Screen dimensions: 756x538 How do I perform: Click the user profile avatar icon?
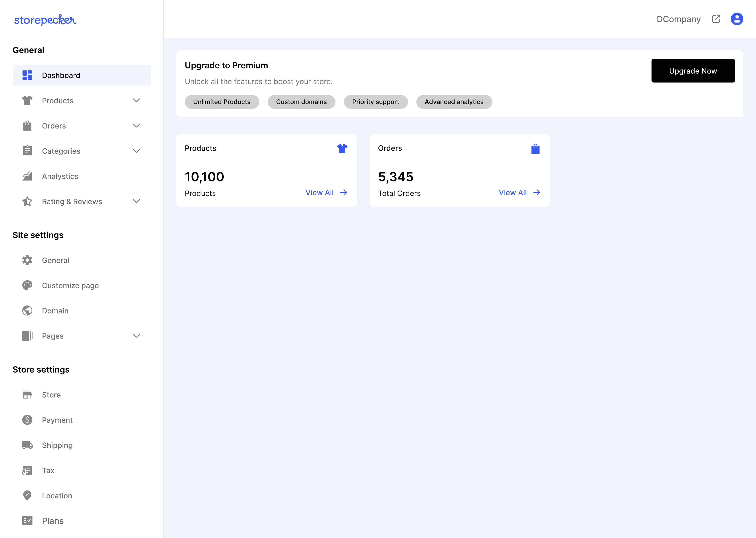[737, 19]
